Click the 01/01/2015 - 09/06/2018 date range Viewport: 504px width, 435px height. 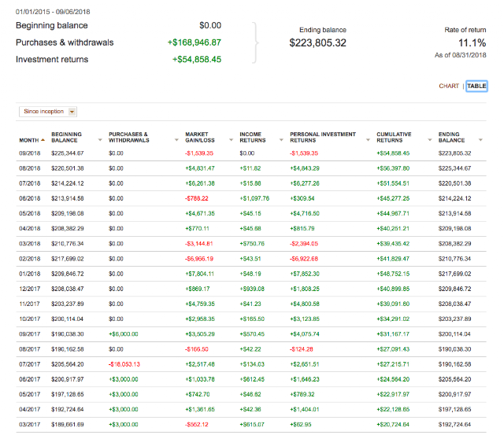click(x=53, y=12)
